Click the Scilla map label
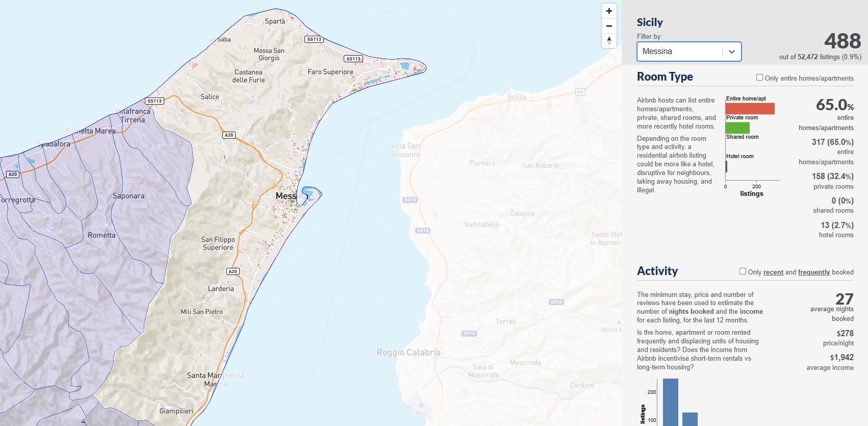Screen dimensions: 868x426 pos(516,97)
